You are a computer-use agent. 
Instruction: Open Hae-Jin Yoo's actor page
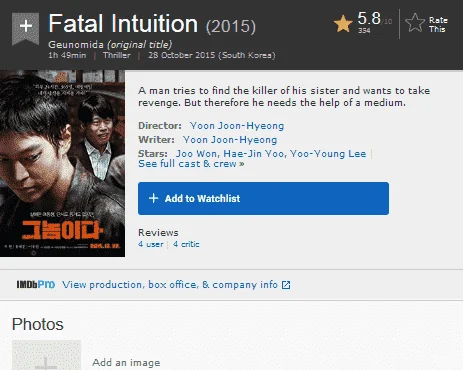(254, 154)
